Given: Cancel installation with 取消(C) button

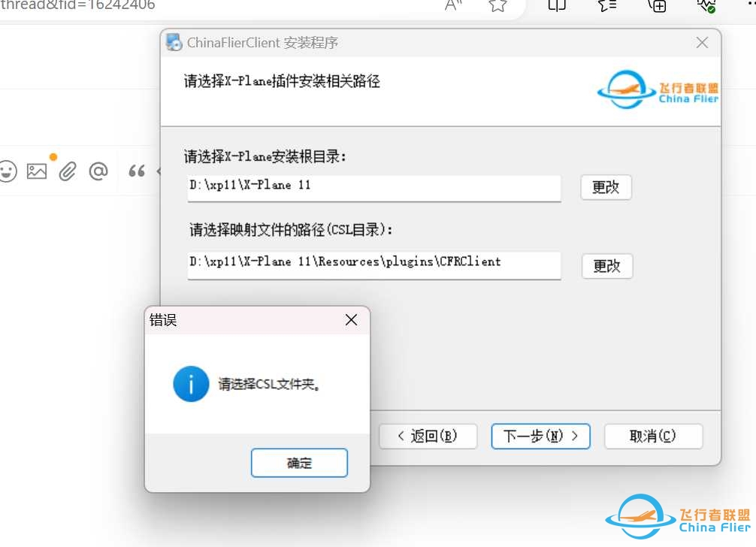Looking at the screenshot, I should (653, 436).
